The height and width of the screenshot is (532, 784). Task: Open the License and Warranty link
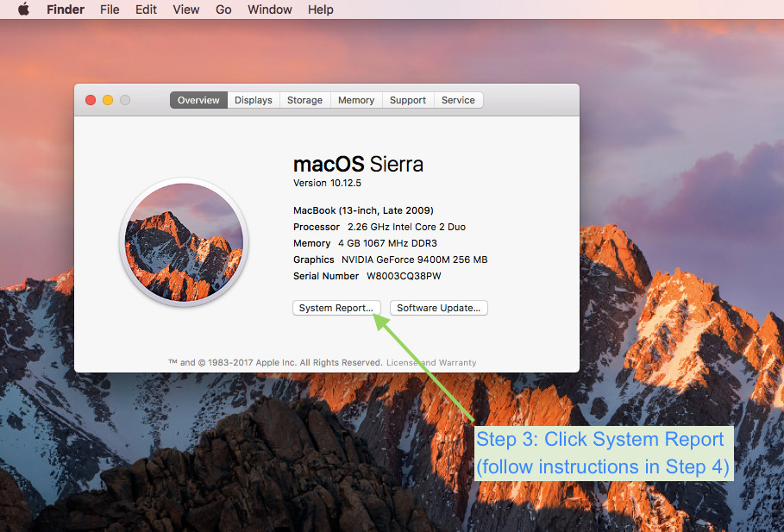pos(431,362)
